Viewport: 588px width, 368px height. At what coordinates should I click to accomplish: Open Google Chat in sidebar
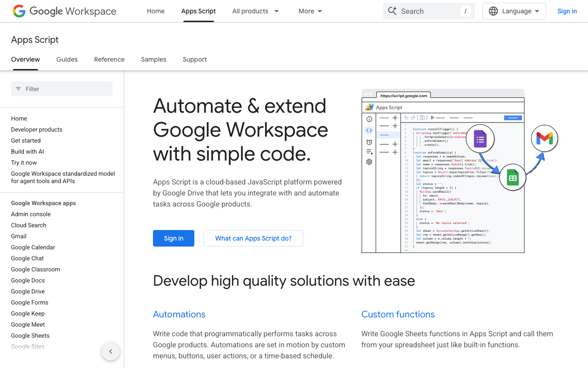[28, 259]
